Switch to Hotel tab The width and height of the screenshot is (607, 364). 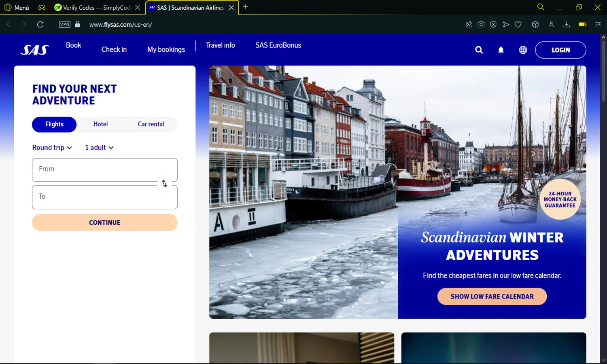[x=100, y=124]
